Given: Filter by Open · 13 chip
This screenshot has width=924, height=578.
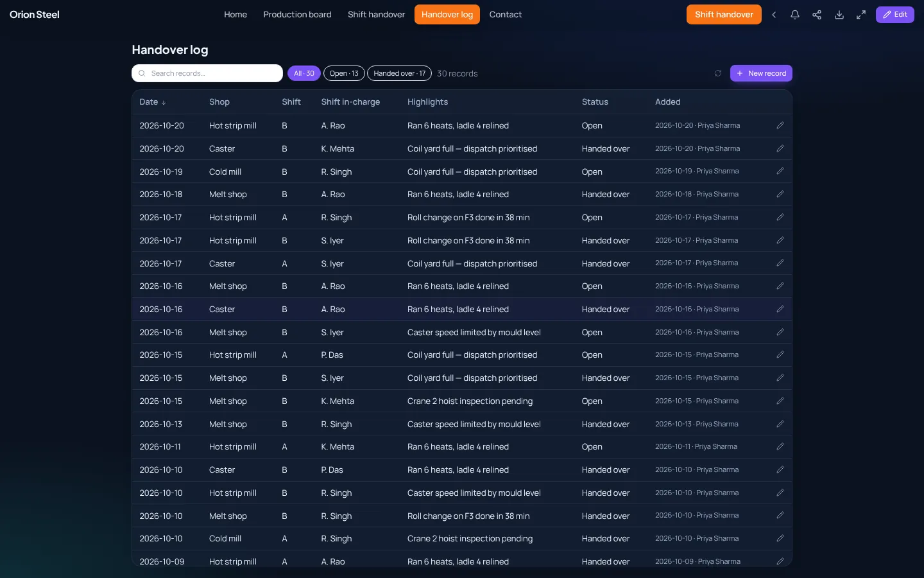Looking at the screenshot, I should tap(344, 73).
